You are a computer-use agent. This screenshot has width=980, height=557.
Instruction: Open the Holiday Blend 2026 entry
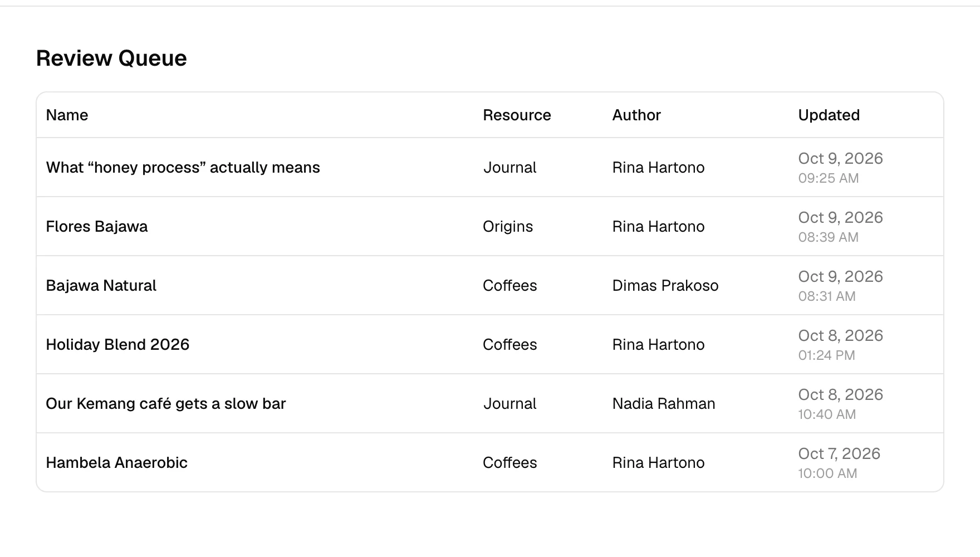(x=117, y=345)
